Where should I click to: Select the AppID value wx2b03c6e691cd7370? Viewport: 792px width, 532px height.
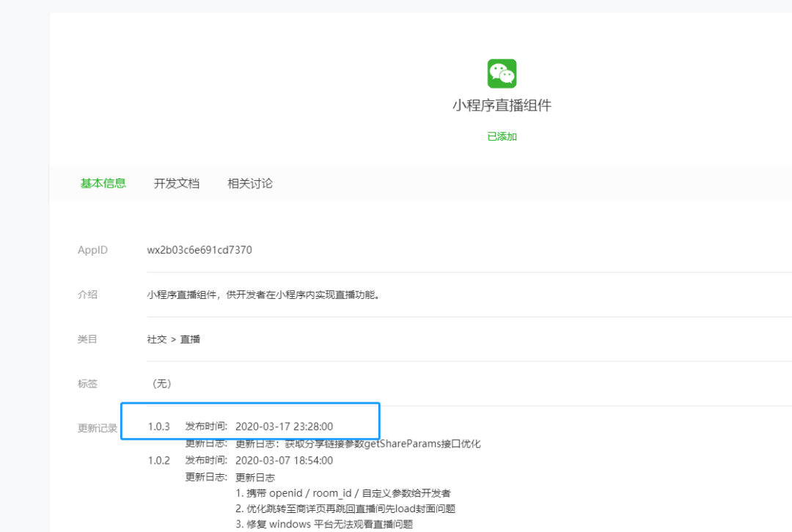coord(199,250)
